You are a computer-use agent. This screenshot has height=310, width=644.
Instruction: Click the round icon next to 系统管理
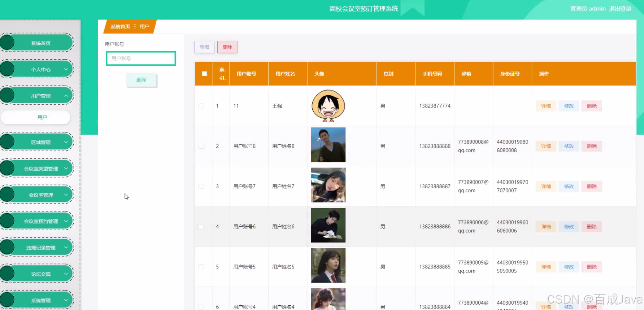[x=7, y=300]
